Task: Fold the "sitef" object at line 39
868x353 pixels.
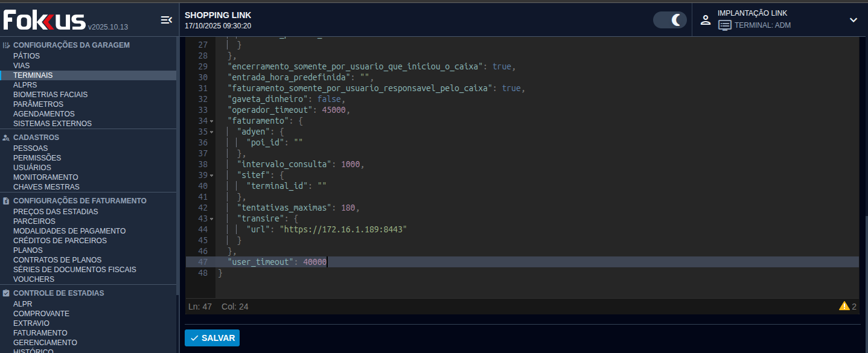Action: pos(211,176)
